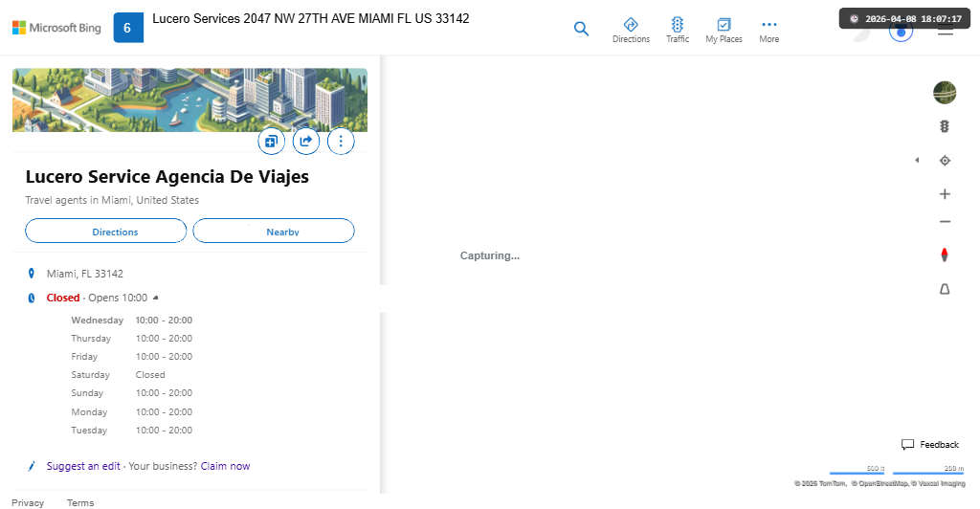This screenshot has width=980, height=509.
Task: Click the search magnifier icon
Action: pos(581,29)
